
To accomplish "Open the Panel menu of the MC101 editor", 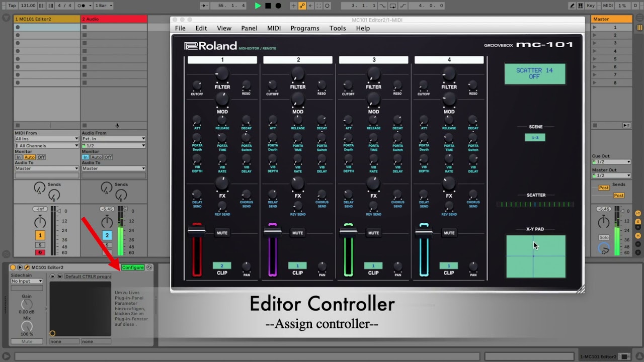I will pyautogui.click(x=249, y=28).
